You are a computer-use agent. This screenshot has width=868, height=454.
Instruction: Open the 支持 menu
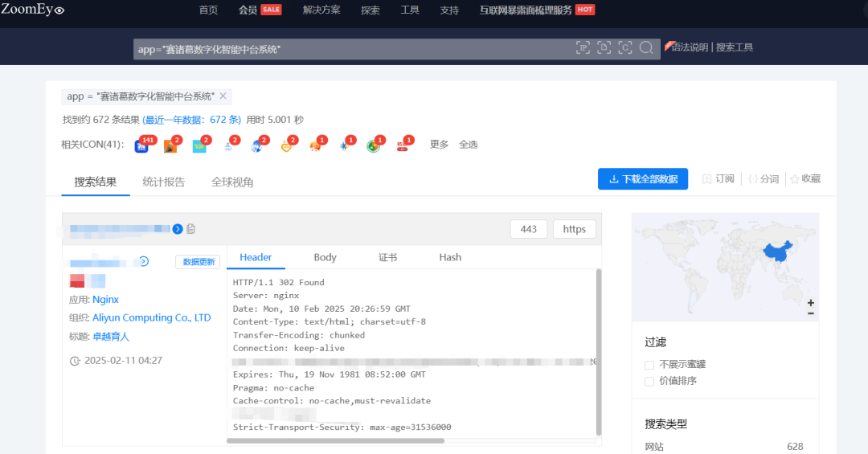449,10
